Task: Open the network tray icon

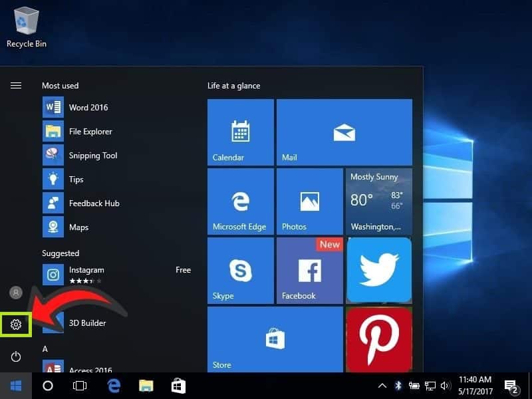Action: tap(430, 386)
